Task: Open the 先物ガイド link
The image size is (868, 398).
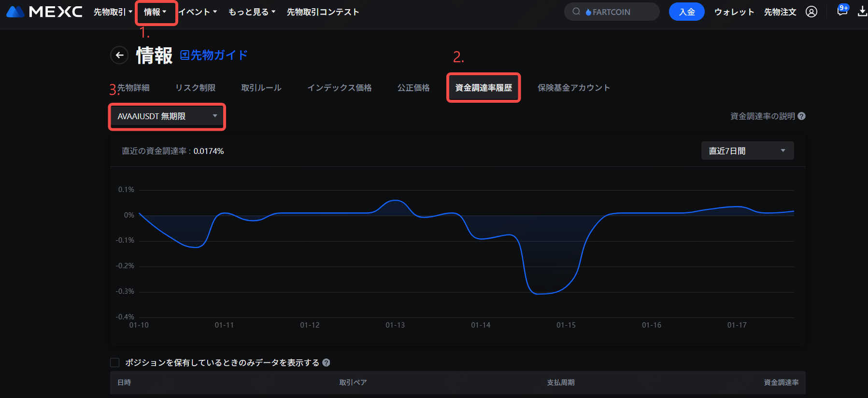Action: click(214, 55)
